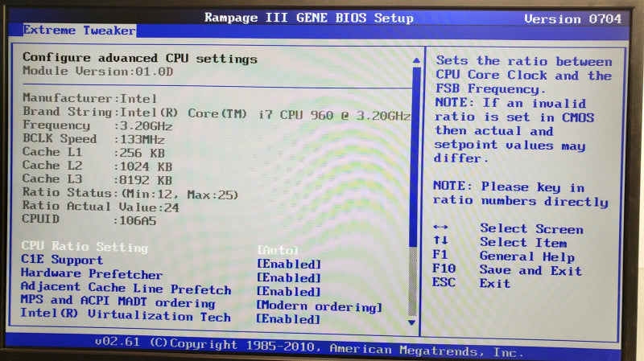The width and height of the screenshot is (644, 361).
Task: Click the Ratio Status (Min:12, Max:25) line
Action: 130,193
